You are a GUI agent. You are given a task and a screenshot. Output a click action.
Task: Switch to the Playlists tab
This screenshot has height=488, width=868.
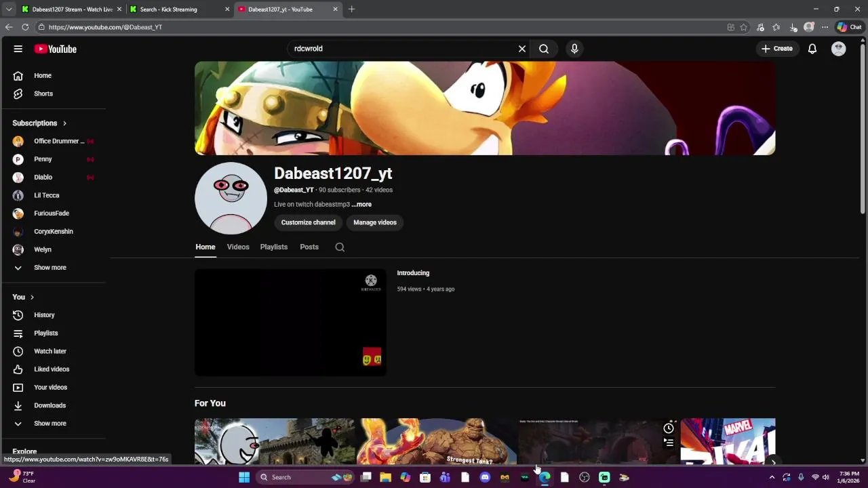pyautogui.click(x=274, y=247)
